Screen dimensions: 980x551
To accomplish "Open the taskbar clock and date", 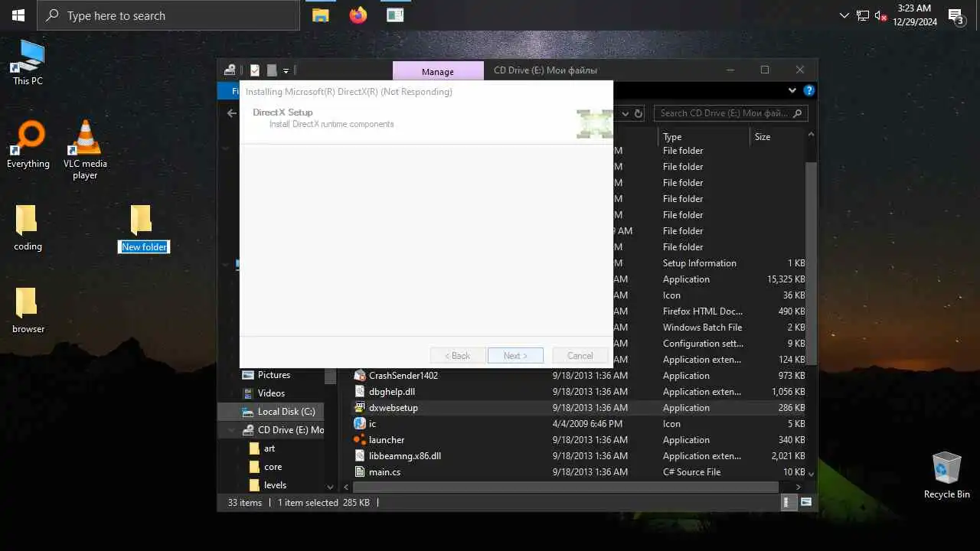I will [915, 15].
